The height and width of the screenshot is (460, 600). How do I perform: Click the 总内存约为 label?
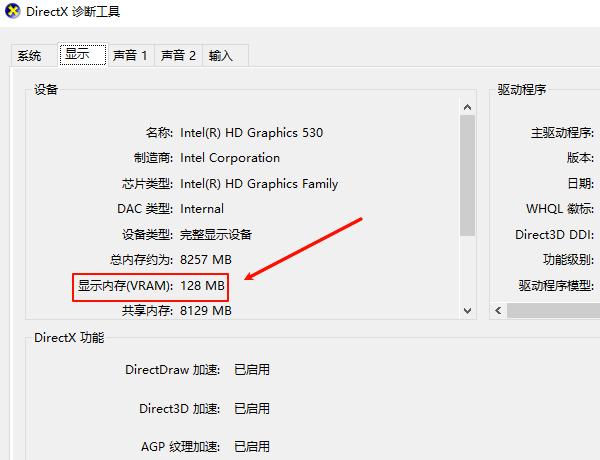[142, 260]
